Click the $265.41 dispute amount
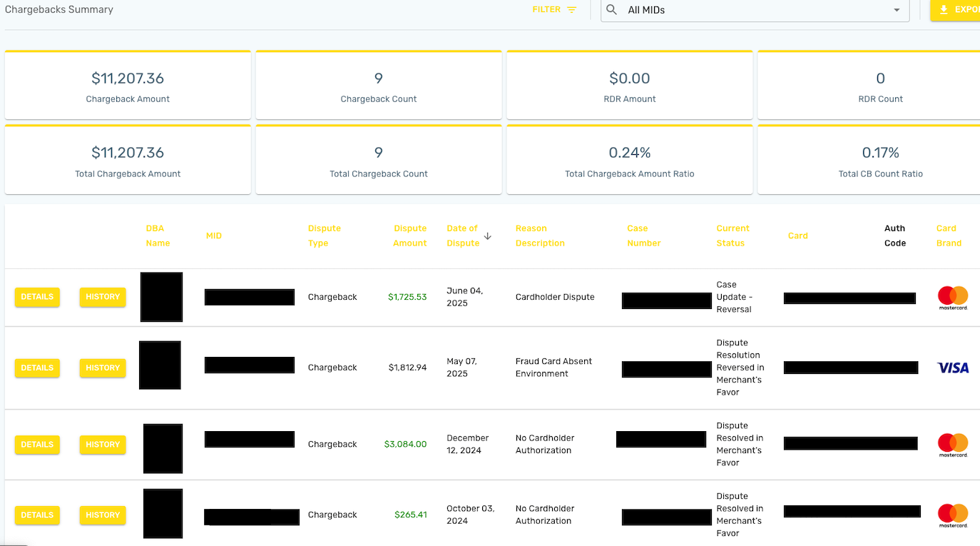 click(411, 515)
